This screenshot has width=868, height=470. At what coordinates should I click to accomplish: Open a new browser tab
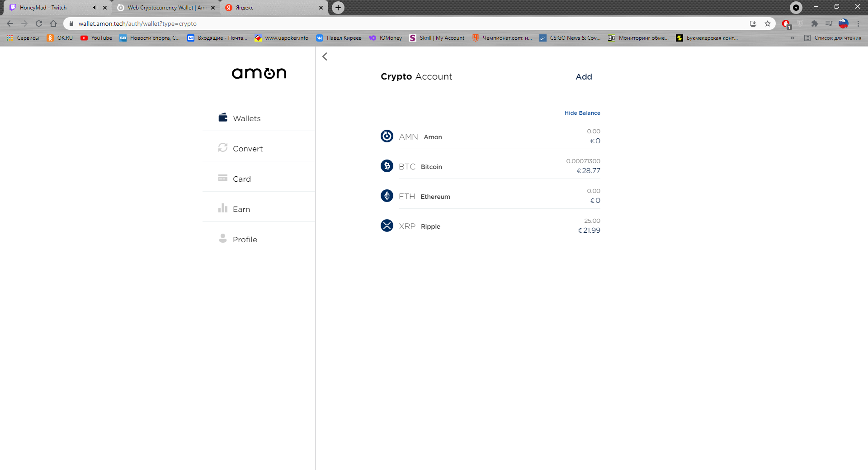pyautogui.click(x=338, y=8)
